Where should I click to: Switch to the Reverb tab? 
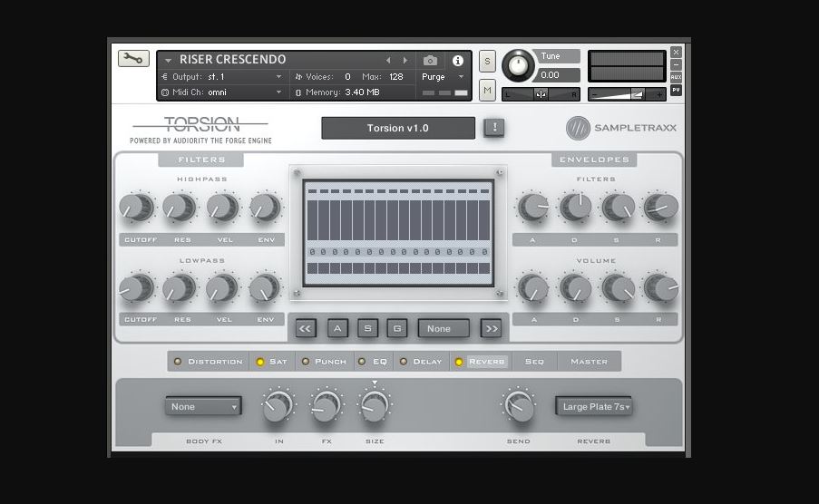(487, 362)
